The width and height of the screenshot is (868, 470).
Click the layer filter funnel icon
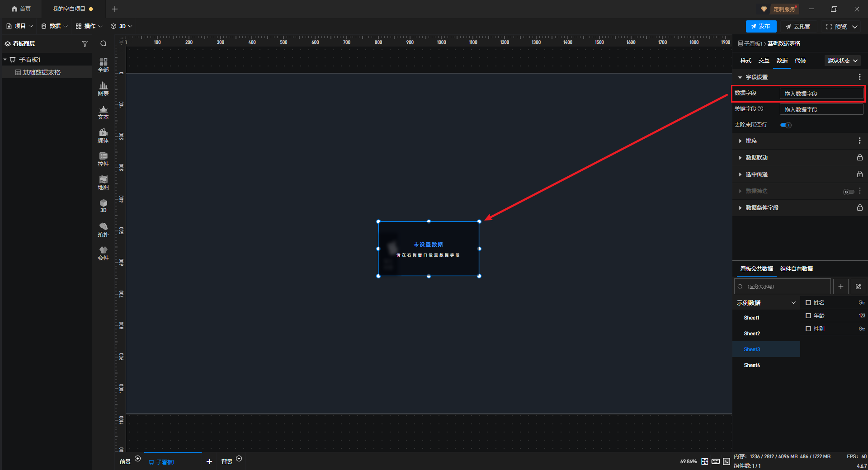(x=85, y=44)
